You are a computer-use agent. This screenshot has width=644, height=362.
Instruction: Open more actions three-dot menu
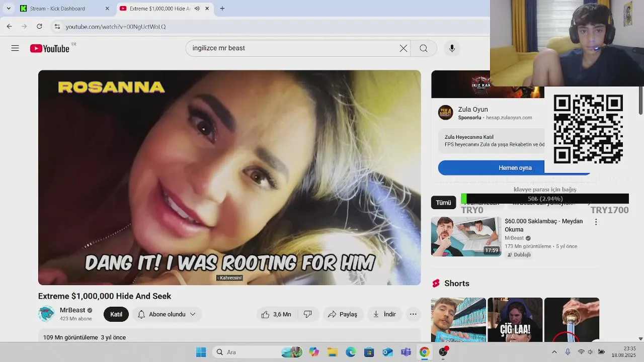[413, 314]
